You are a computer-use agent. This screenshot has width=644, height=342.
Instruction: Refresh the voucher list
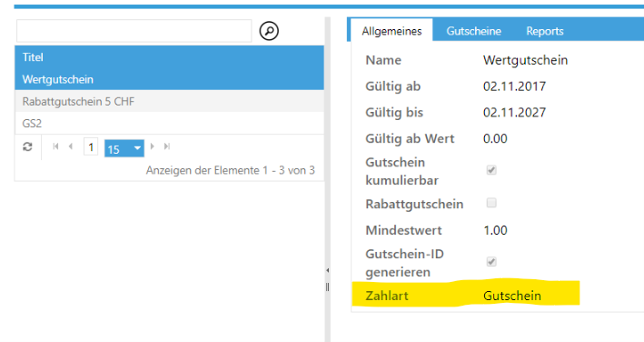(x=27, y=146)
